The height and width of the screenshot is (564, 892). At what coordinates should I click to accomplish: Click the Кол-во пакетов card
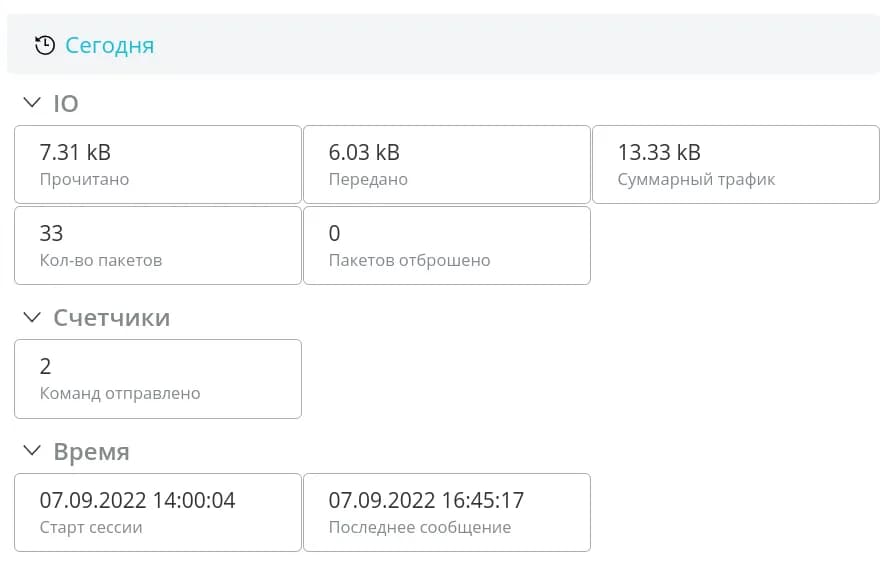pos(157,245)
